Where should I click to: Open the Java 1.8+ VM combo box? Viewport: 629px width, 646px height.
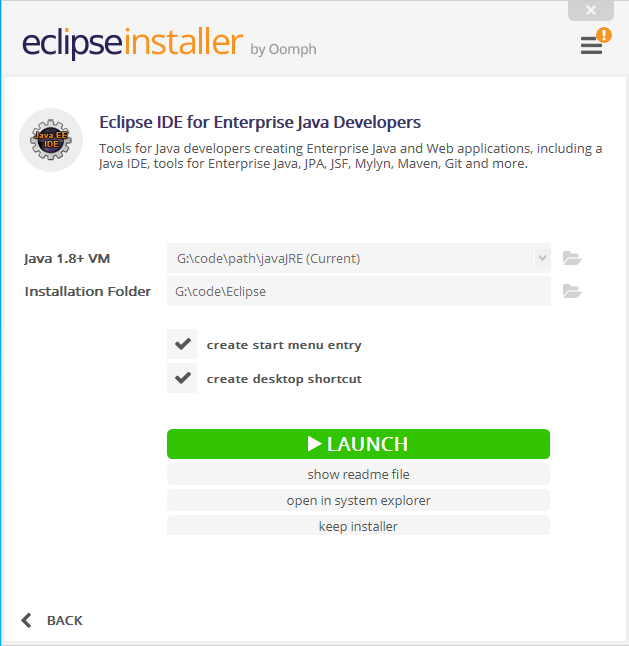point(359,258)
